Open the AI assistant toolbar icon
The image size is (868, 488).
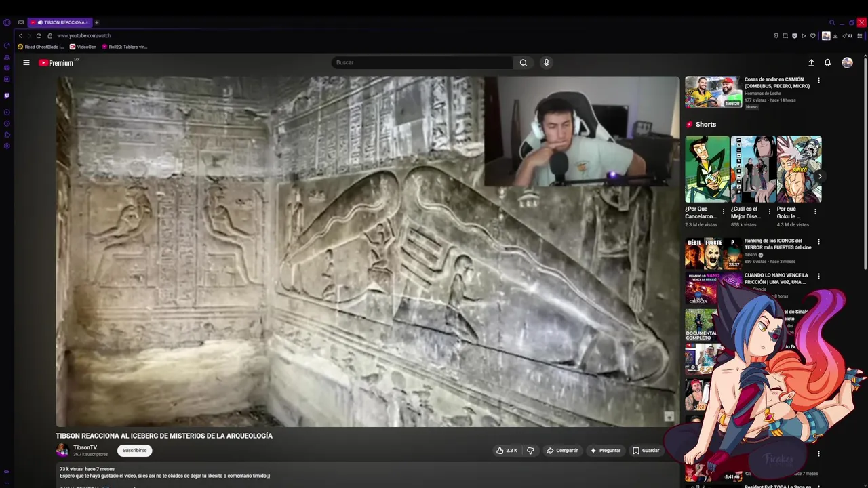click(848, 35)
